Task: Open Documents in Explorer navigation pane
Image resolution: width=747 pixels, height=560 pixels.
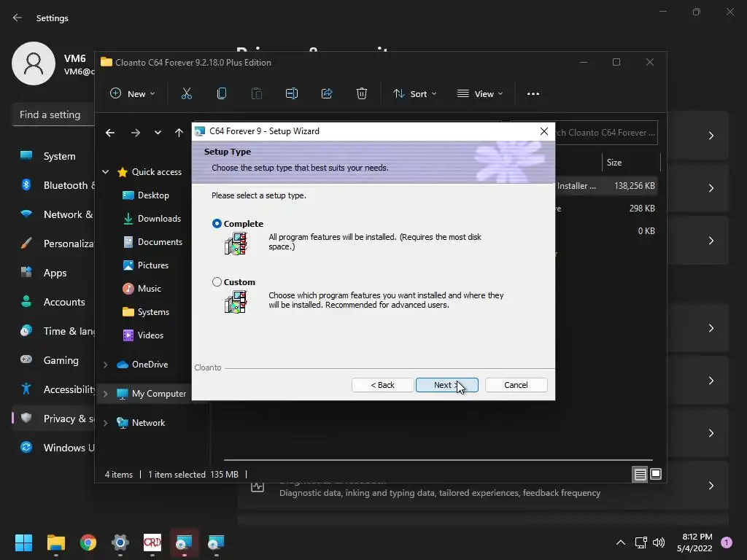Action: tap(152, 242)
